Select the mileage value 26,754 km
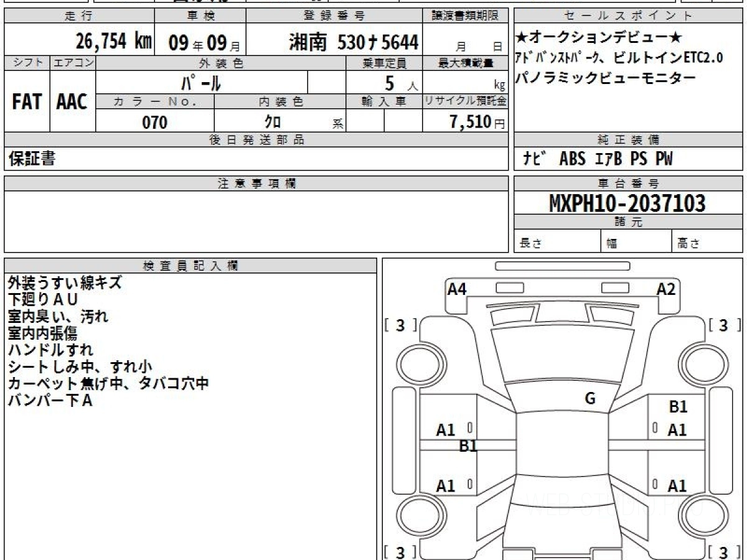This screenshot has width=747, height=560. pos(114,42)
